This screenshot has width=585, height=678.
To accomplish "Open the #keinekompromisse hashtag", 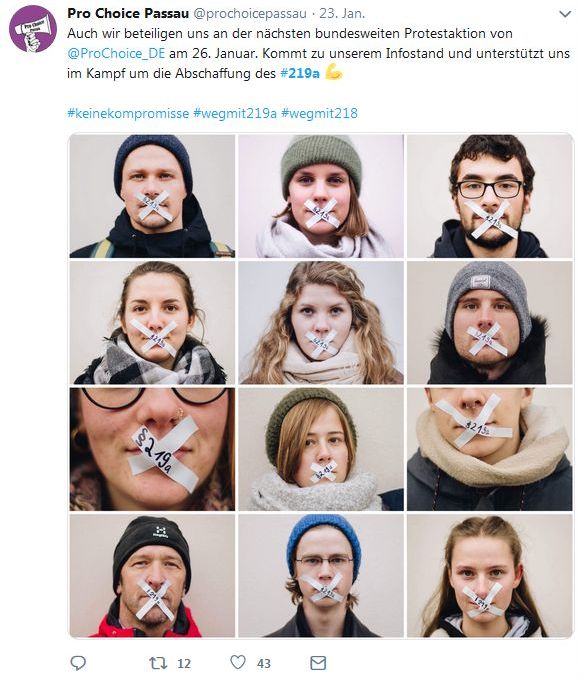I will (128, 113).
